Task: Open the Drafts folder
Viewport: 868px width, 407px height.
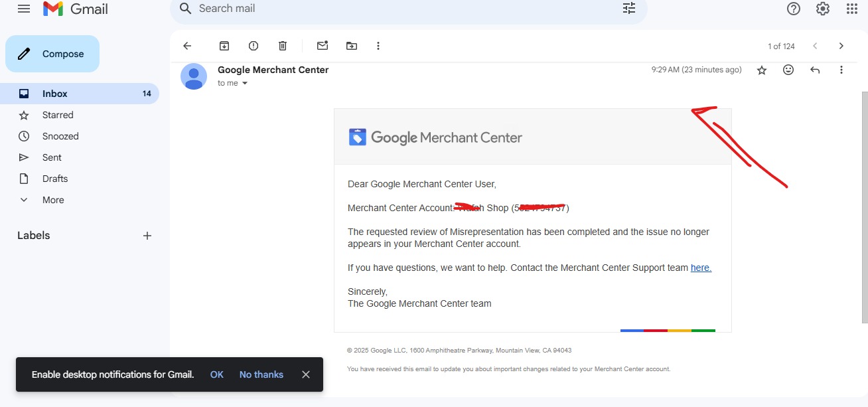Action: click(55, 179)
